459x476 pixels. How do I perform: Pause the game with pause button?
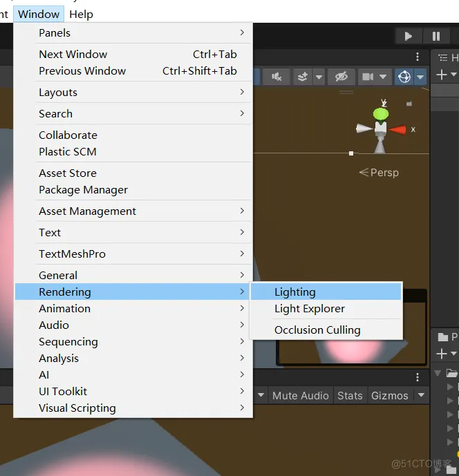click(x=436, y=36)
